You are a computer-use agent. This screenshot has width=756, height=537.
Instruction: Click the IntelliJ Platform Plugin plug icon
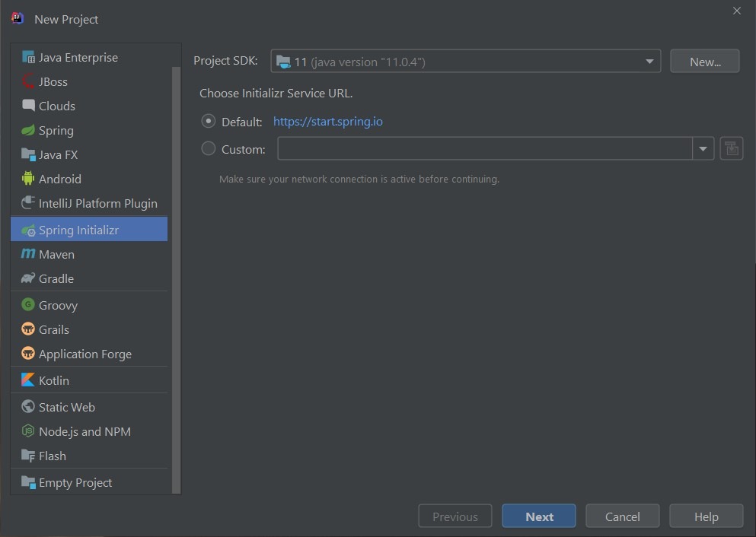pyautogui.click(x=28, y=203)
